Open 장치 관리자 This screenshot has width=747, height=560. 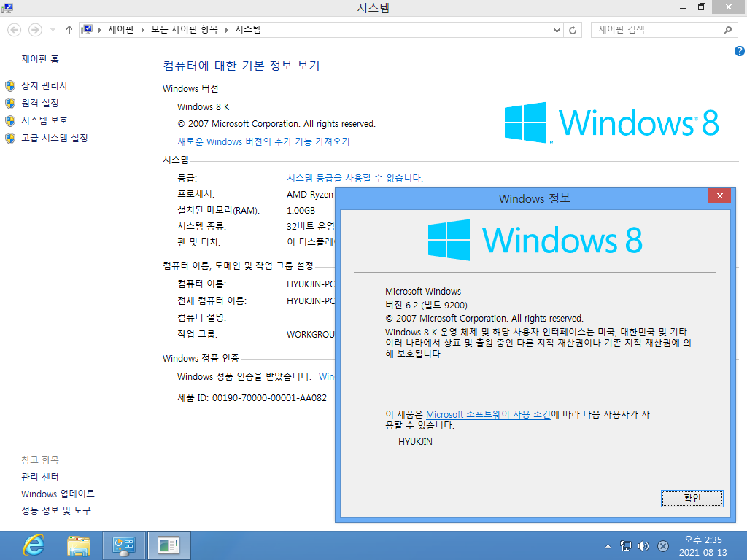click(x=44, y=85)
